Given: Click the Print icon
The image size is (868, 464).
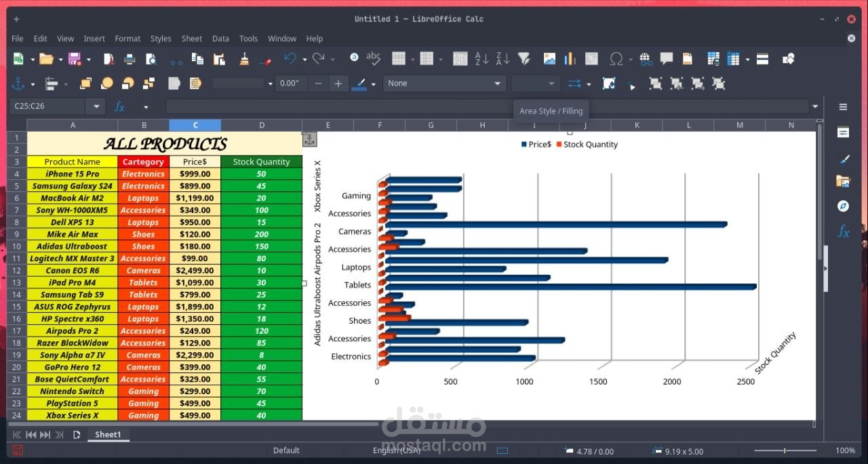Looking at the screenshot, I should pos(130,59).
